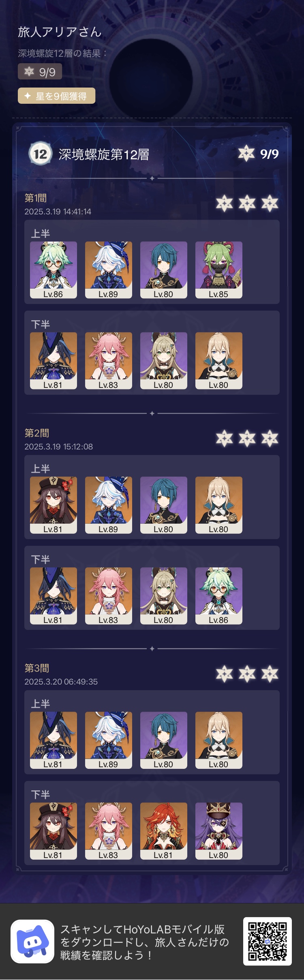Select the Lv.80 purple-haired captain-hat character in 第3間 下半
Image resolution: width=304 pixels, height=980 pixels.
click(x=219, y=831)
